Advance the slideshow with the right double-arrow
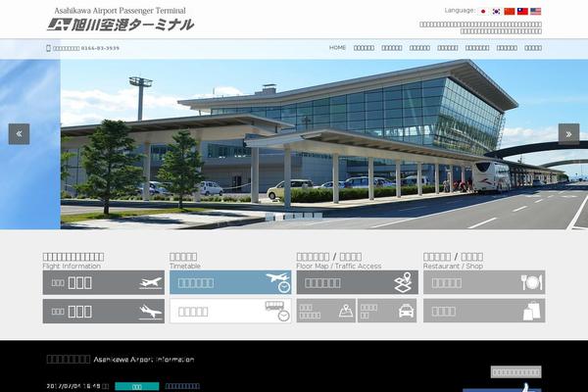 [568, 134]
